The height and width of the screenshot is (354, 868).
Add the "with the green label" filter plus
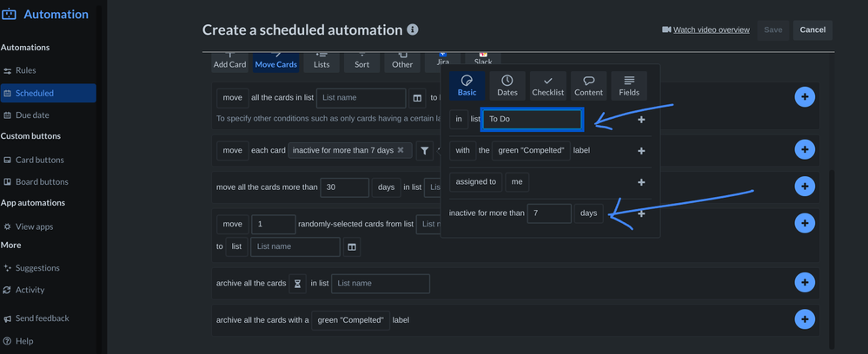pos(641,151)
